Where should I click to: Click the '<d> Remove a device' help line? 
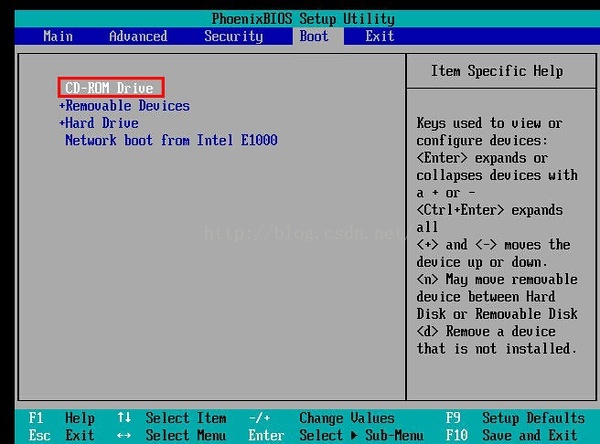pos(486,331)
